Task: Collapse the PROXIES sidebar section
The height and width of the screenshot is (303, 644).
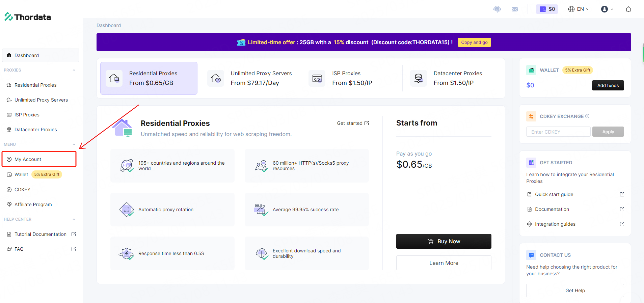Action: (74, 70)
